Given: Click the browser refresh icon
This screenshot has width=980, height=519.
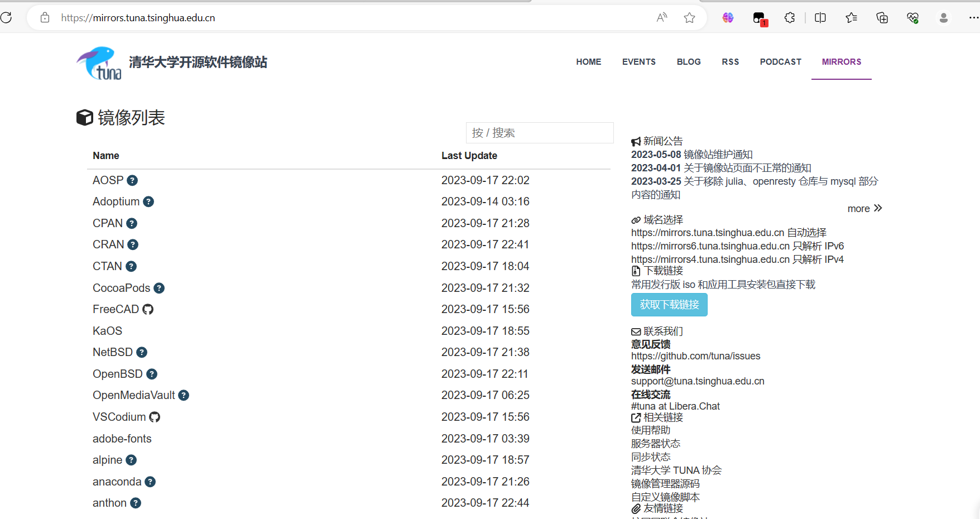Looking at the screenshot, I should point(6,18).
